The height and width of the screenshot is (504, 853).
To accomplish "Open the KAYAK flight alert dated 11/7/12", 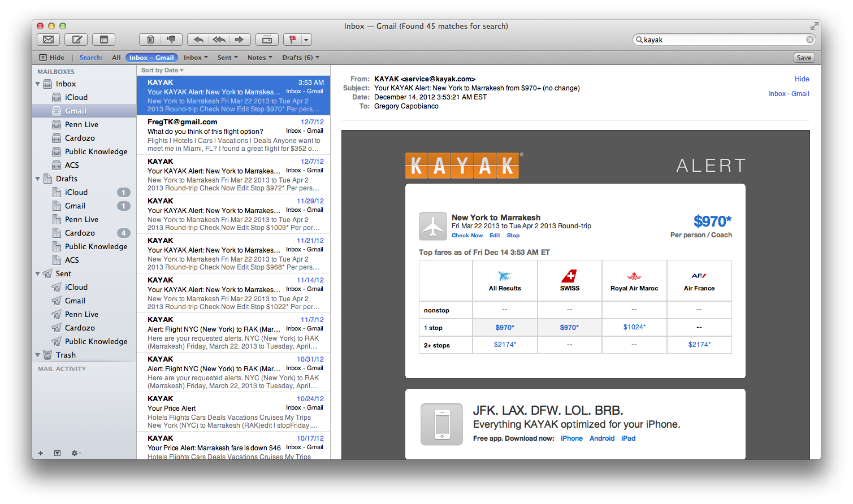I will (x=233, y=333).
